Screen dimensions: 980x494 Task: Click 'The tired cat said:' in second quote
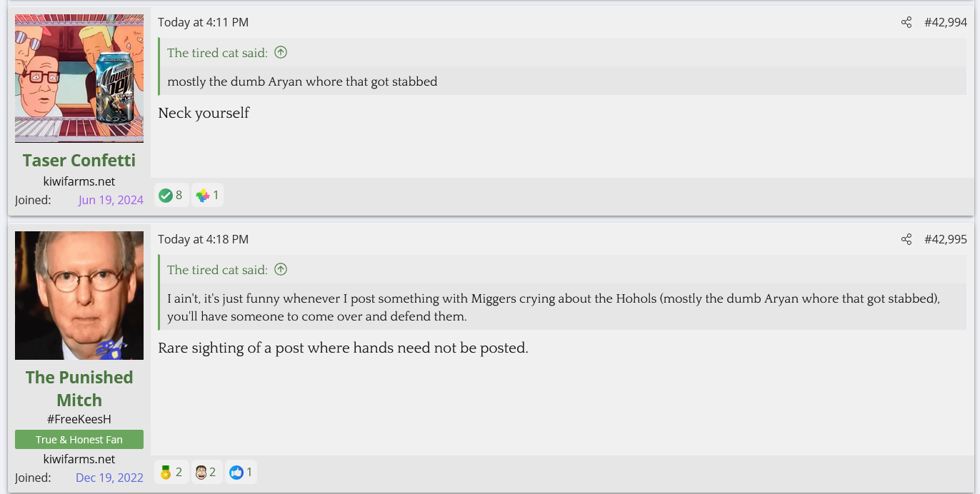(x=217, y=269)
